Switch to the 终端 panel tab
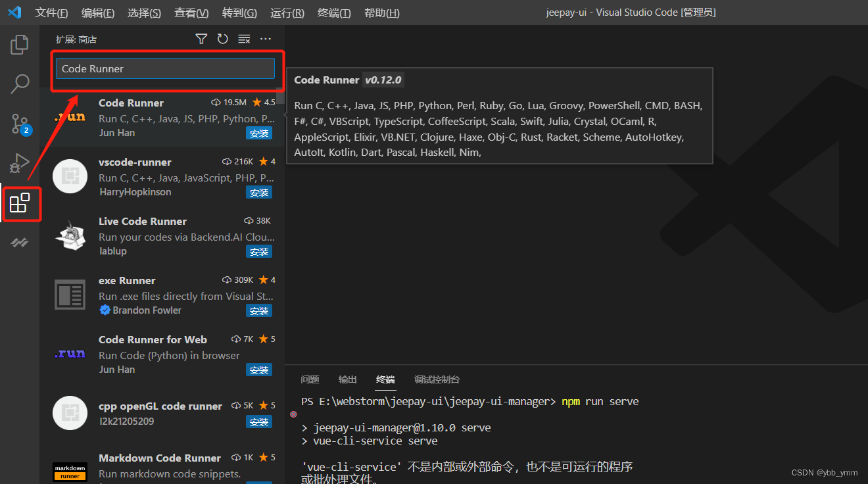Image resolution: width=868 pixels, height=484 pixels. 385,379
